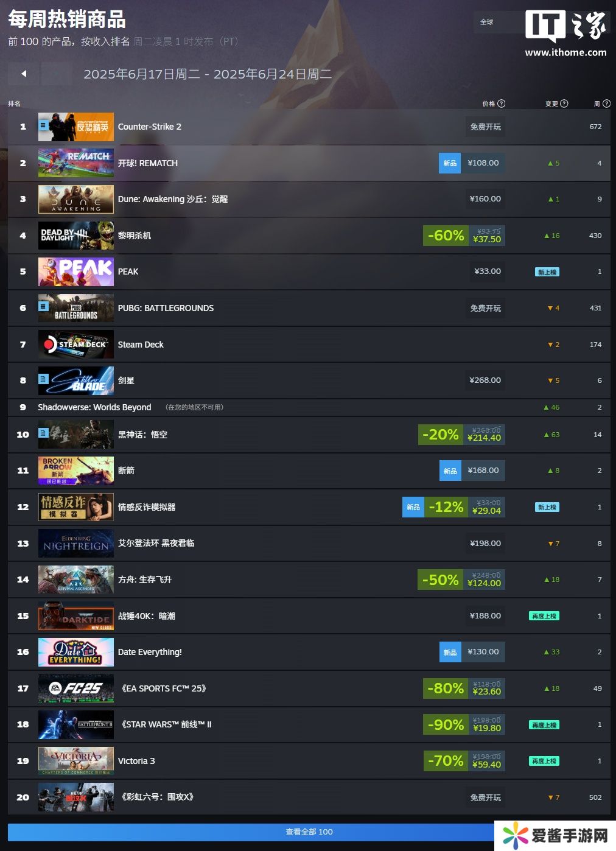Click the previous week arrow button

24,74
